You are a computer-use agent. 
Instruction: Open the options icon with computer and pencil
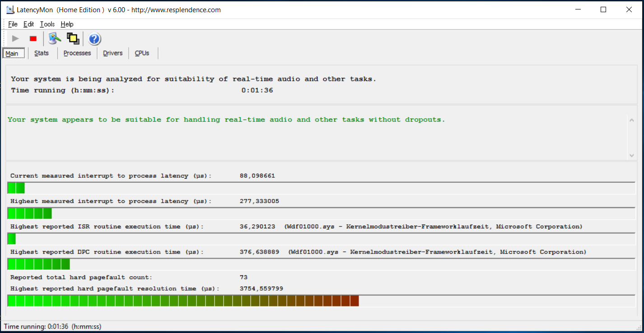pos(55,39)
